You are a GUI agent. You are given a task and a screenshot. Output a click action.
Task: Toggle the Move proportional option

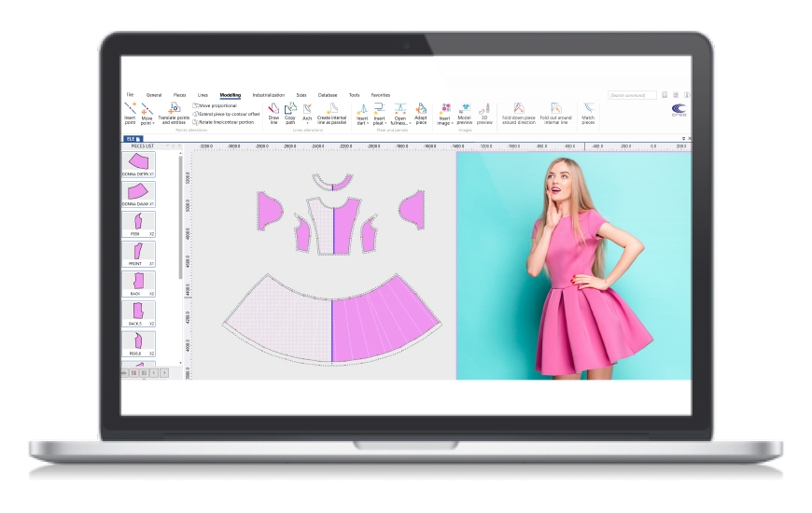click(216, 105)
